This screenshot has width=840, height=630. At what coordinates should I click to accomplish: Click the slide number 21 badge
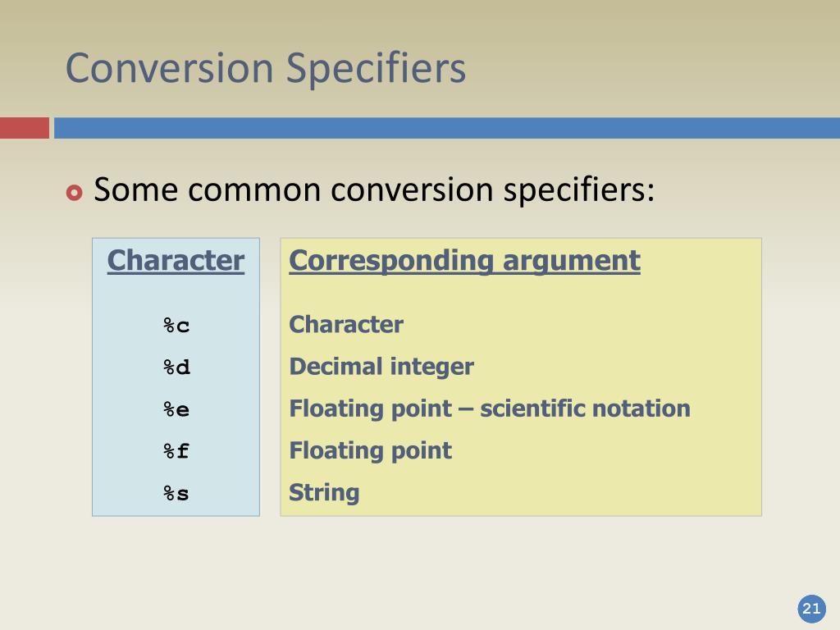point(811,609)
